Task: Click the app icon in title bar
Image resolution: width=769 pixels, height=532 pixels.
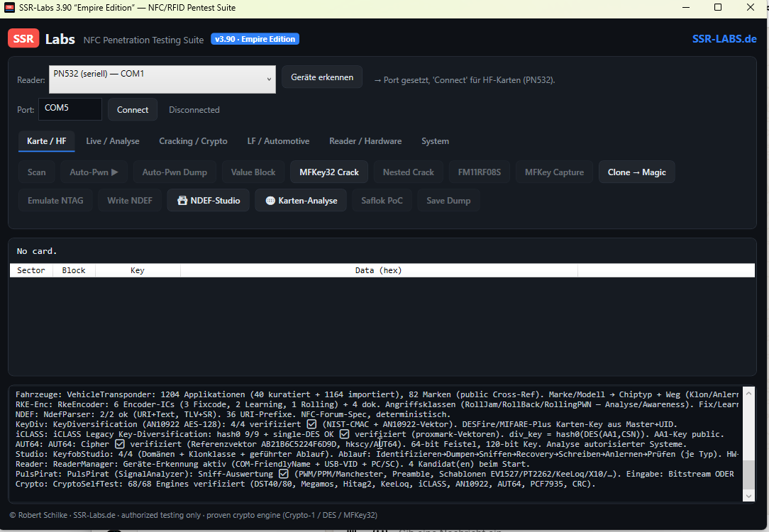Action: click(x=9, y=7)
